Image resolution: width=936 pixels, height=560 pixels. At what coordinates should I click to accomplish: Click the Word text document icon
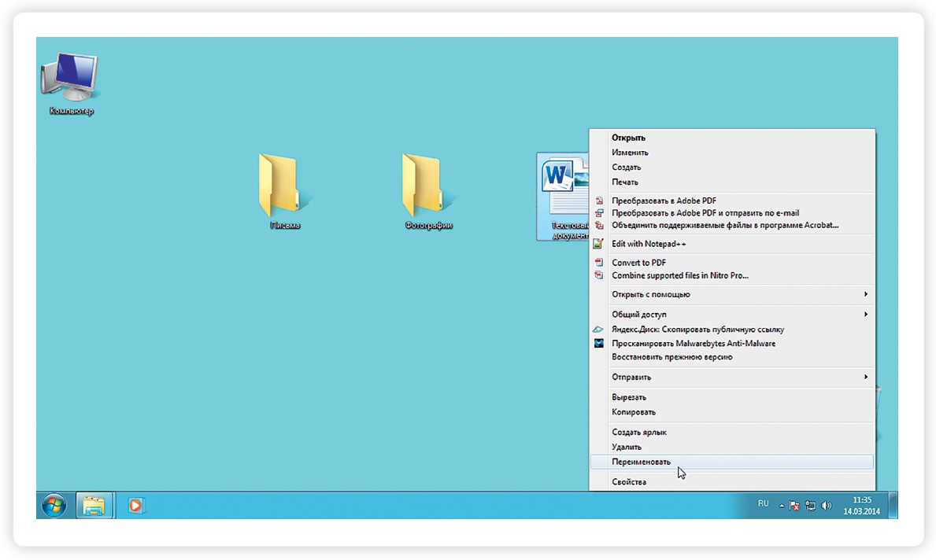click(x=564, y=193)
